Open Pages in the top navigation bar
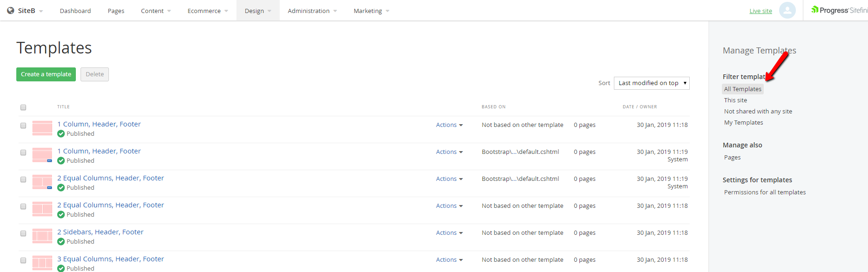This screenshot has height=272, width=868. pos(116,11)
